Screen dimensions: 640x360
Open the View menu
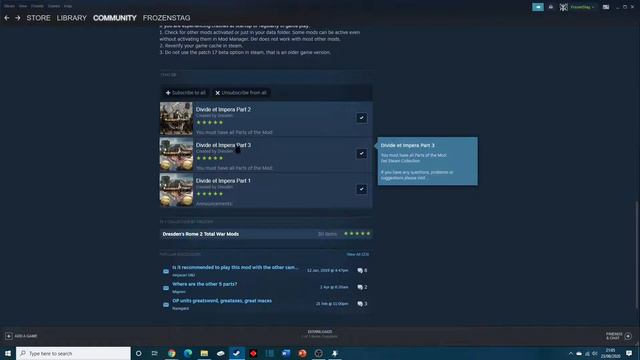pyautogui.click(x=23, y=6)
